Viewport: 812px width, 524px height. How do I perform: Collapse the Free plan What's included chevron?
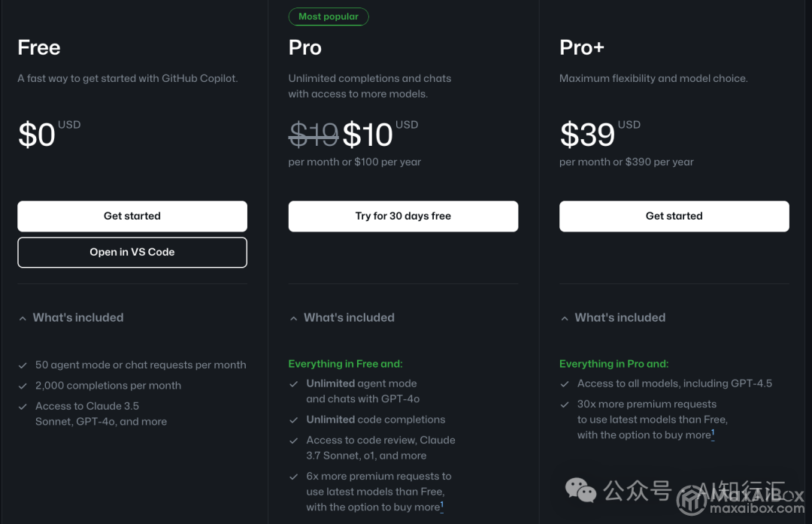23,319
